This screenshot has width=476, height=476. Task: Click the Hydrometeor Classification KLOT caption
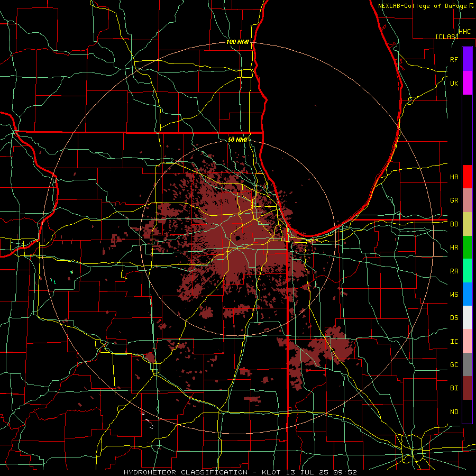pyautogui.click(x=240, y=472)
